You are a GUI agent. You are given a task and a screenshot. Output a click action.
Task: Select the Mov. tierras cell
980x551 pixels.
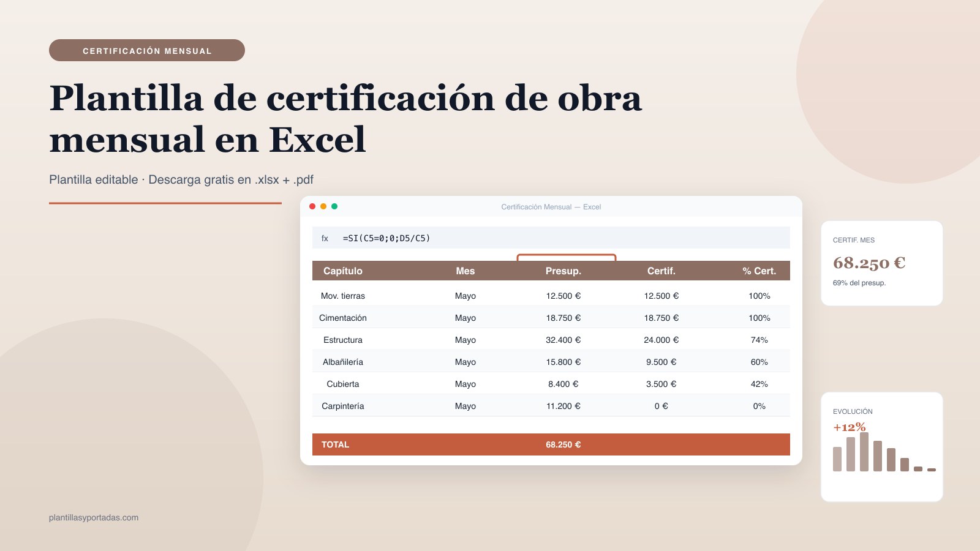(343, 296)
